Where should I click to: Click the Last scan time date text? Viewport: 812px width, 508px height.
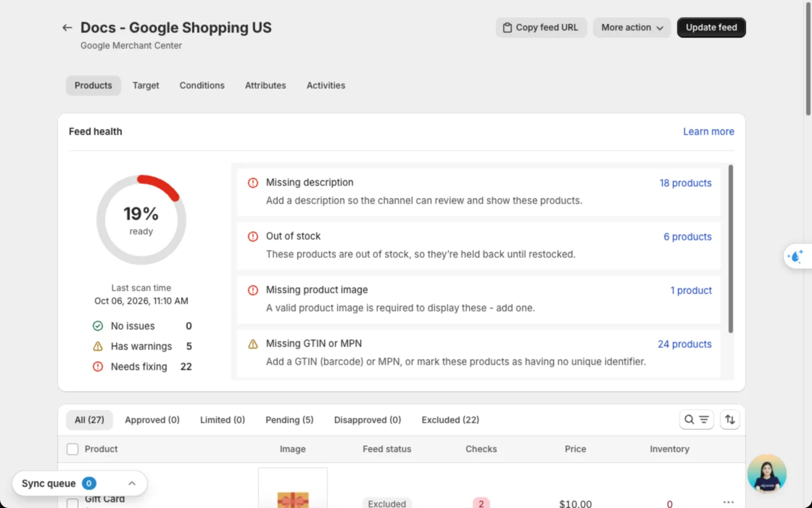142,301
